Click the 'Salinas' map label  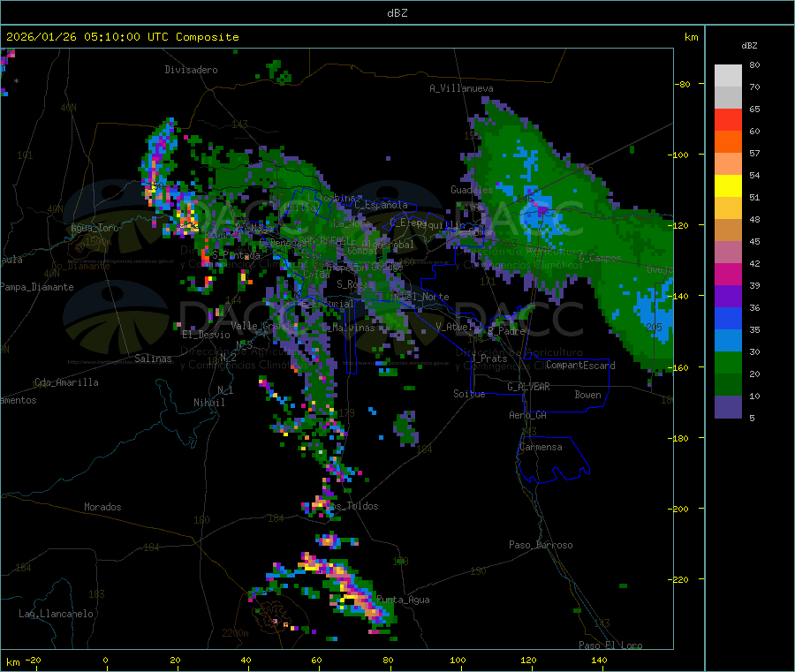tap(153, 359)
